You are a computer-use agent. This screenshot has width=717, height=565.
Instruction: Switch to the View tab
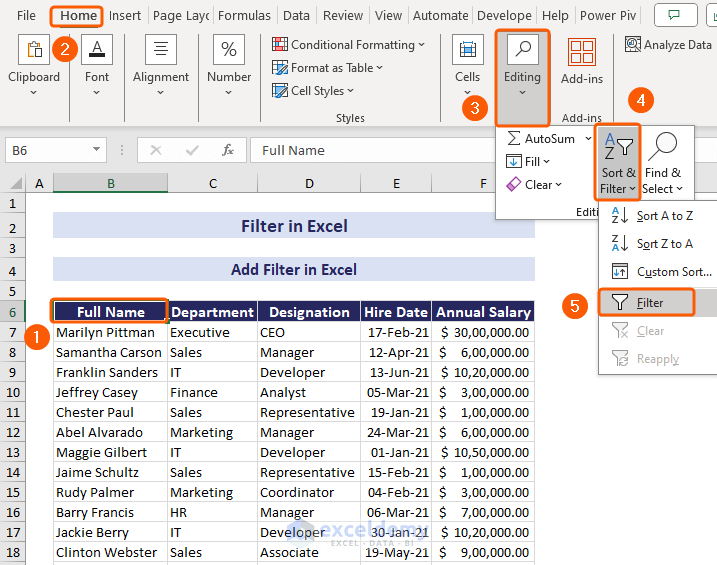(388, 16)
